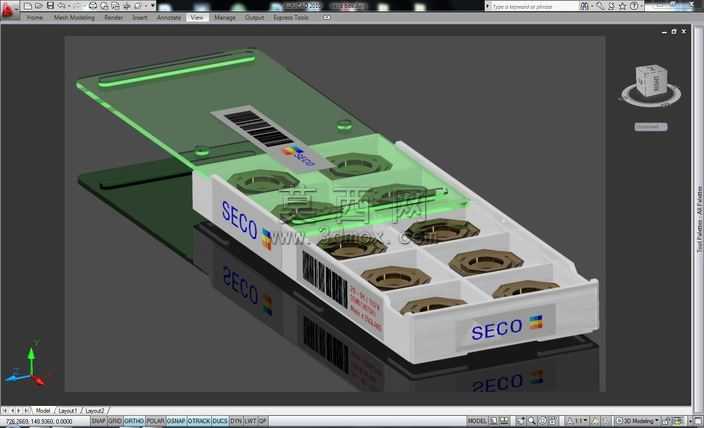Toggle DUCS dynamic UCS
This screenshot has width=704, height=428.
coord(220,421)
